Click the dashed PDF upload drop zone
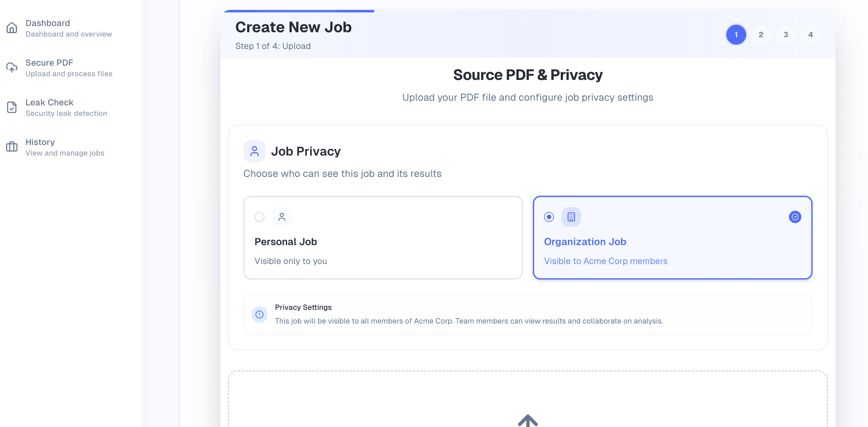The width and height of the screenshot is (868, 427). coord(528,397)
